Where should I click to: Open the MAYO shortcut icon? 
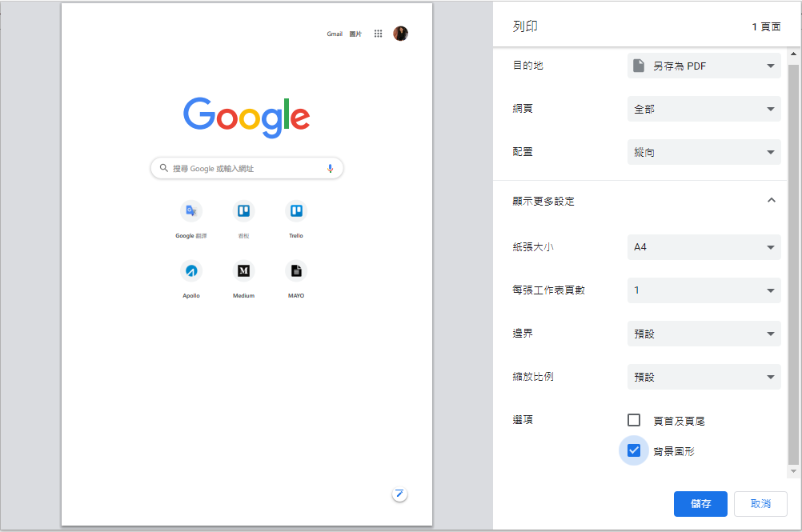point(296,271)
